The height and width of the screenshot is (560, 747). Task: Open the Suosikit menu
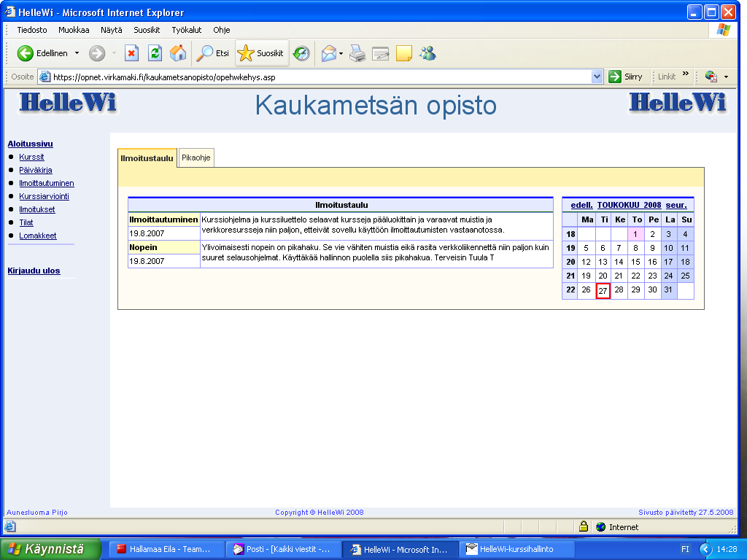point(147,30)
